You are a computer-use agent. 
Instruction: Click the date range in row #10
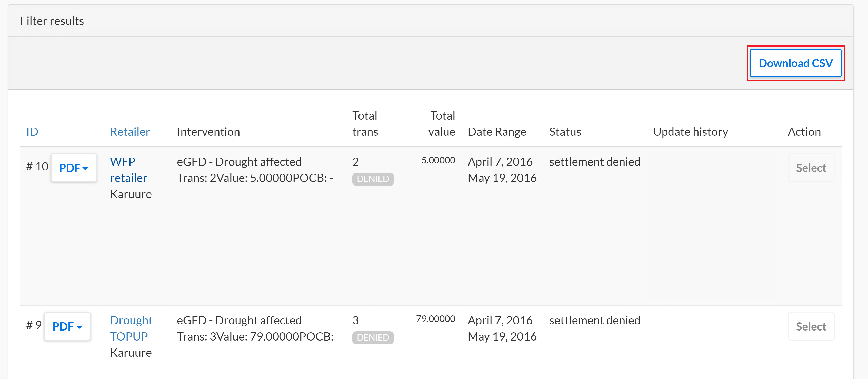(x=502, y=170)
